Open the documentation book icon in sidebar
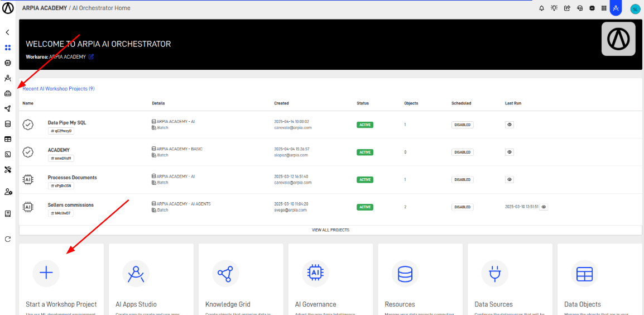The image size is (644, 315). pyautogui.click(x=7, y=214)
